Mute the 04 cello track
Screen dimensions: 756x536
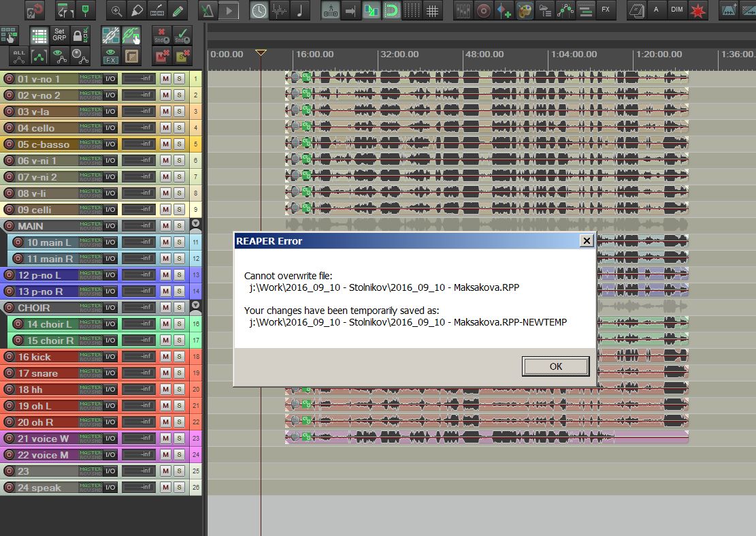click(x=165, y=128)
